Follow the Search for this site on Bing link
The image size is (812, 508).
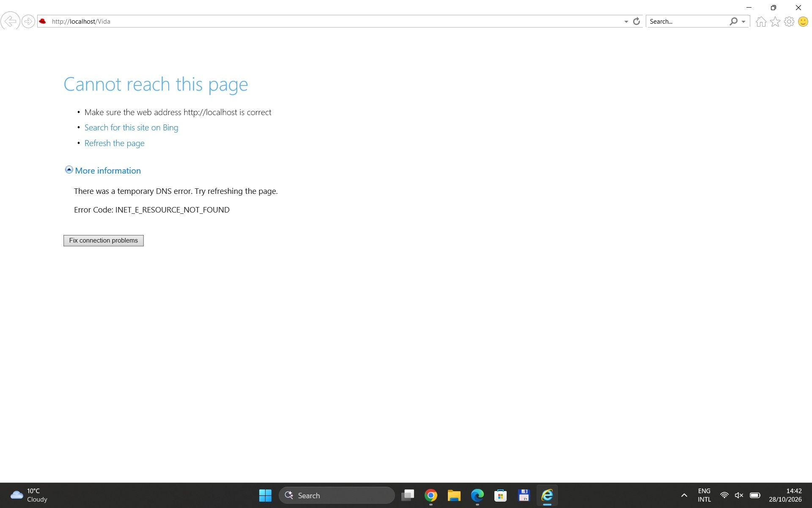click(x=131, y=127)
